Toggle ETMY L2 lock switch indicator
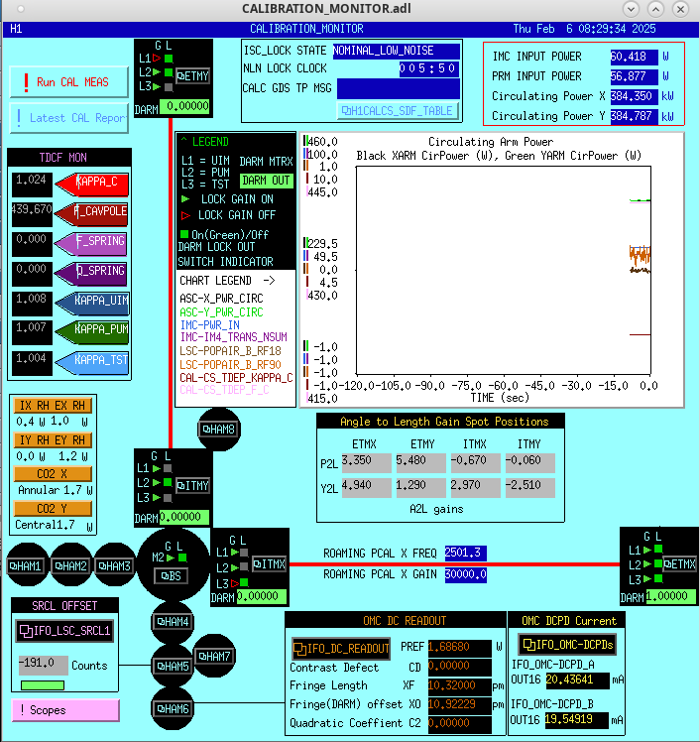This screenshot has height=742, width=700. pyautogui.click(x=169, y=72)
